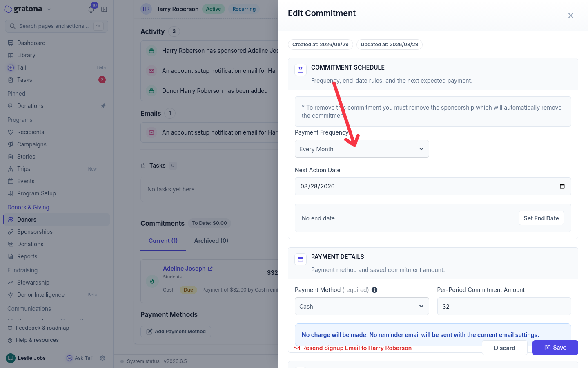This screenshot has width=588, height=368.
Task: Click Add Payment Method button
Action: click(176, 332)
